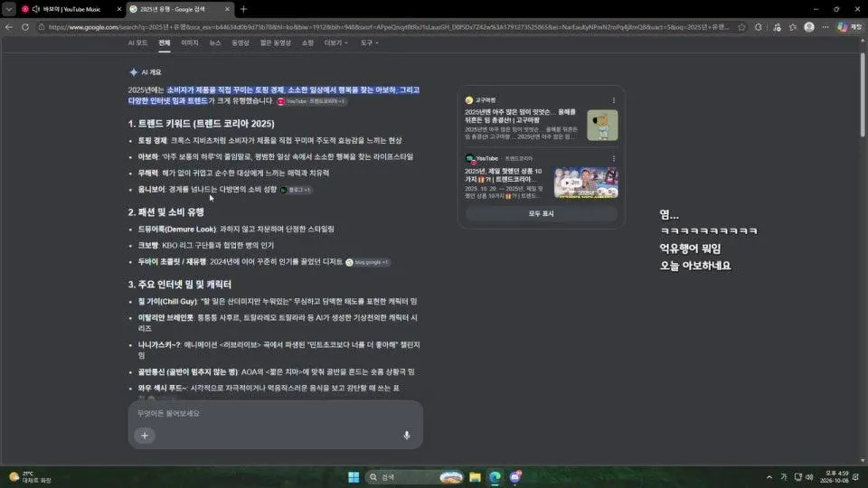This screenshot has width=868, height=488.
Task: Open the volume speaker tray icon
Action: [x=809, y=477]
